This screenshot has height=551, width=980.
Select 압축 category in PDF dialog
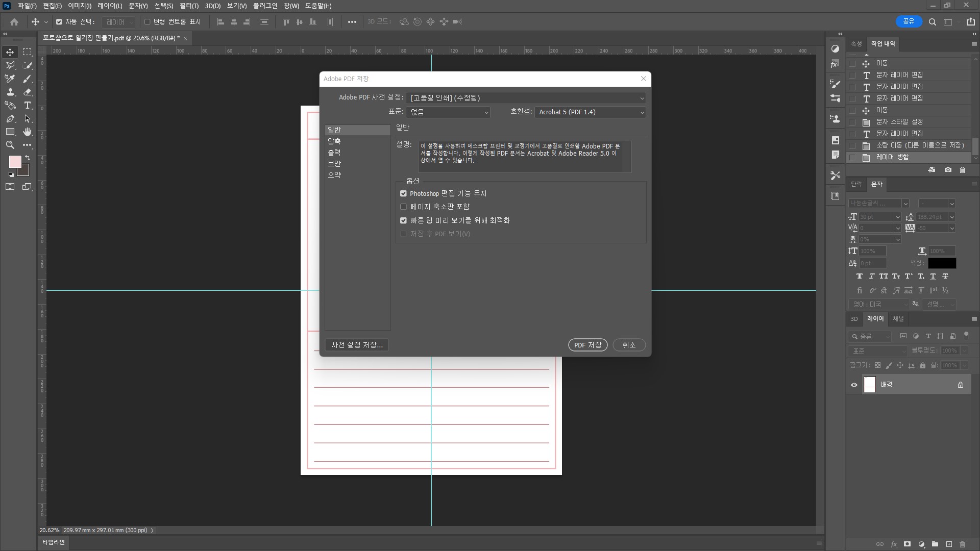[334, 141]
